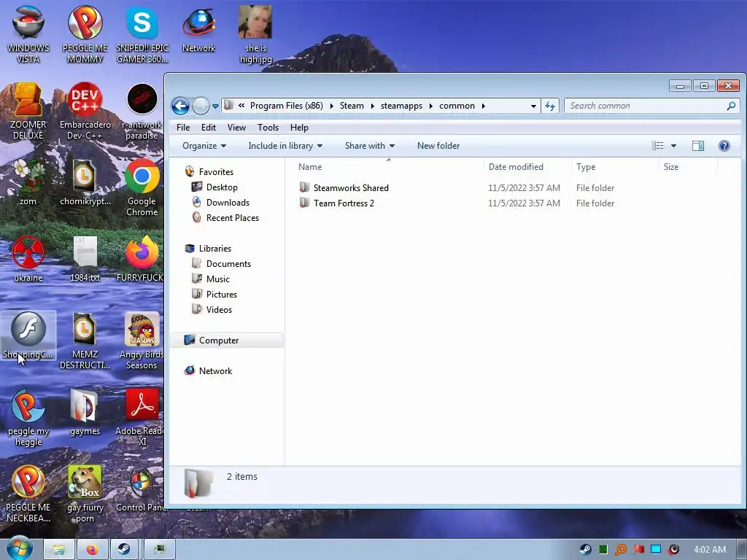Change your view icon button

click(658, 146)
